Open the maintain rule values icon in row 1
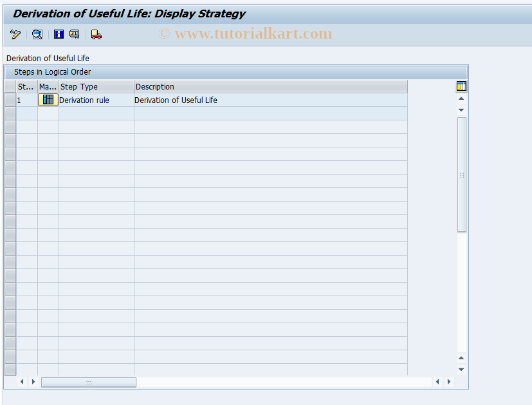532x405 pixels. click(x=48, y=100)
